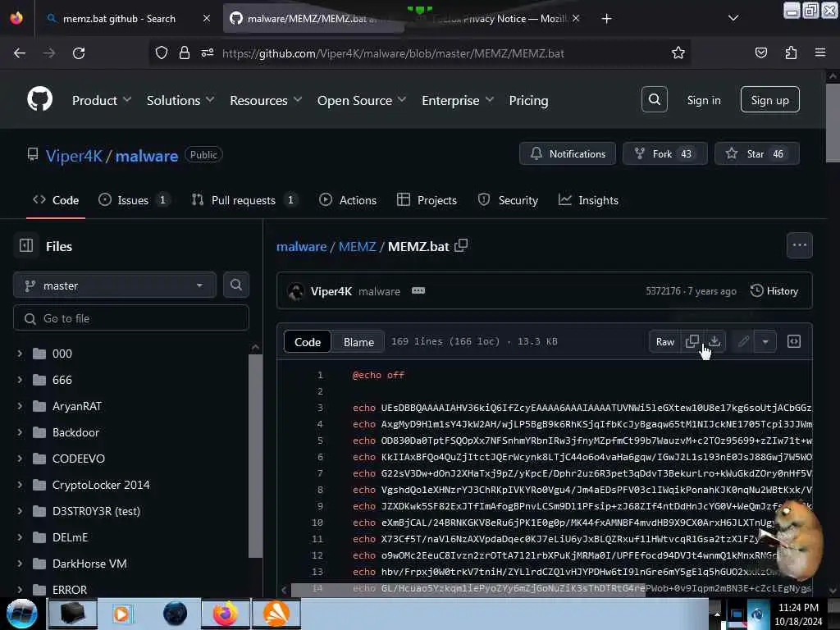
Task: Click the file tree vertical scrollbar
Action: (256, 455)
